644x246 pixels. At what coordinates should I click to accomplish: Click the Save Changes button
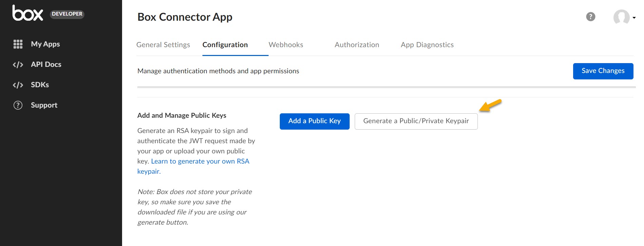(603, 71)
